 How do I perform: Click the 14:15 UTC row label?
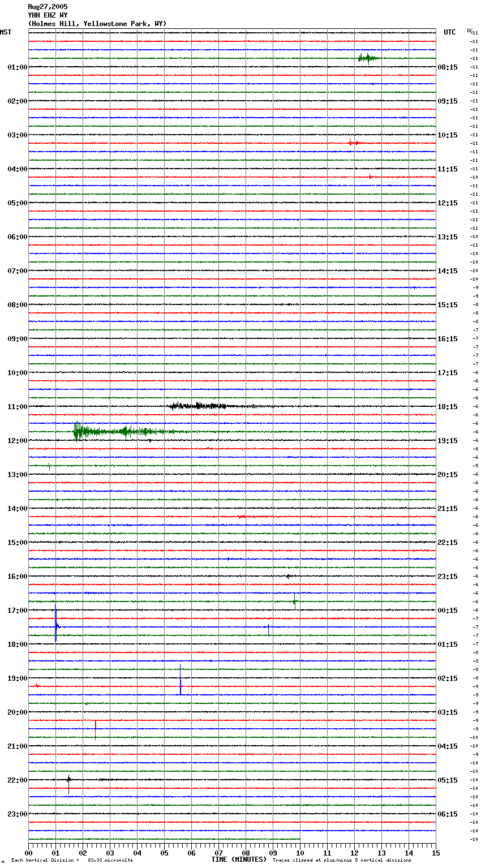[x=448, y=271]
